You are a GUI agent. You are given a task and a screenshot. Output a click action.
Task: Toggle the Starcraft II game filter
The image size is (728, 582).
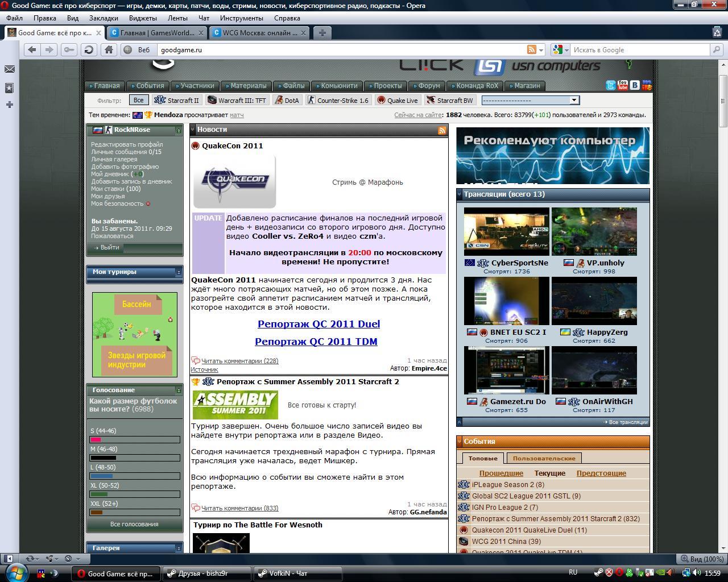[x=177, y=101]
